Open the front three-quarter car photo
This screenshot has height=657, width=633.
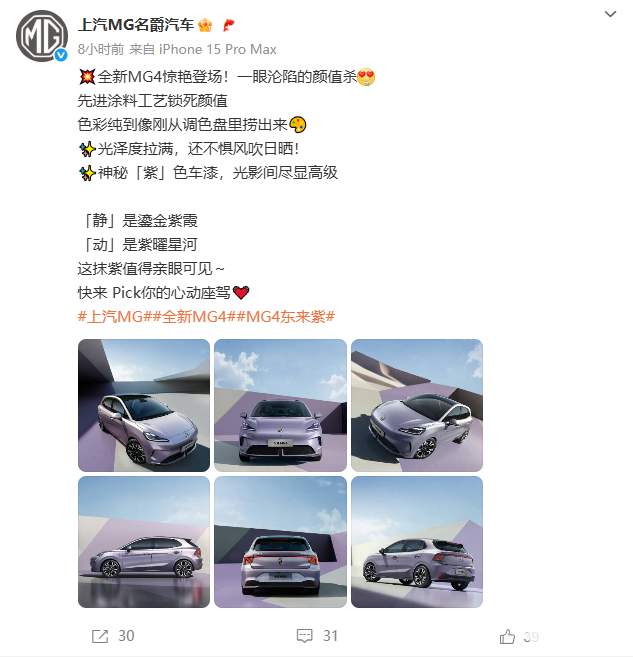click(144, 406)
